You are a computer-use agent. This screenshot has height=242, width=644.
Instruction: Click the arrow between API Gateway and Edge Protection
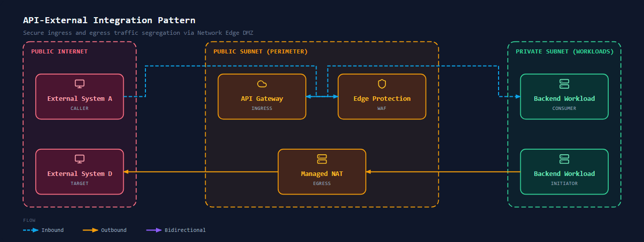[x=322, y=96]
